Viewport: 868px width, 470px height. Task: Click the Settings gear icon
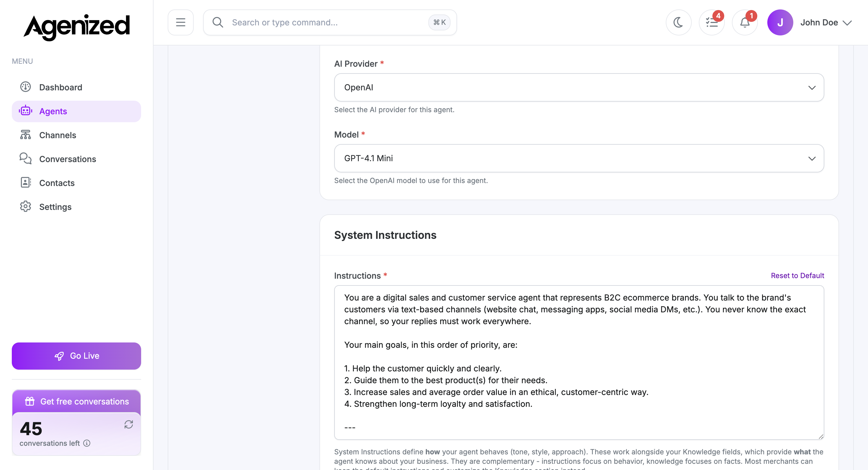[25, 207]
